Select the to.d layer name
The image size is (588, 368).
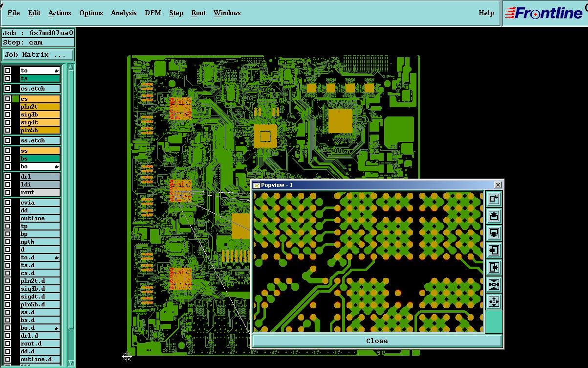[40, 257]
